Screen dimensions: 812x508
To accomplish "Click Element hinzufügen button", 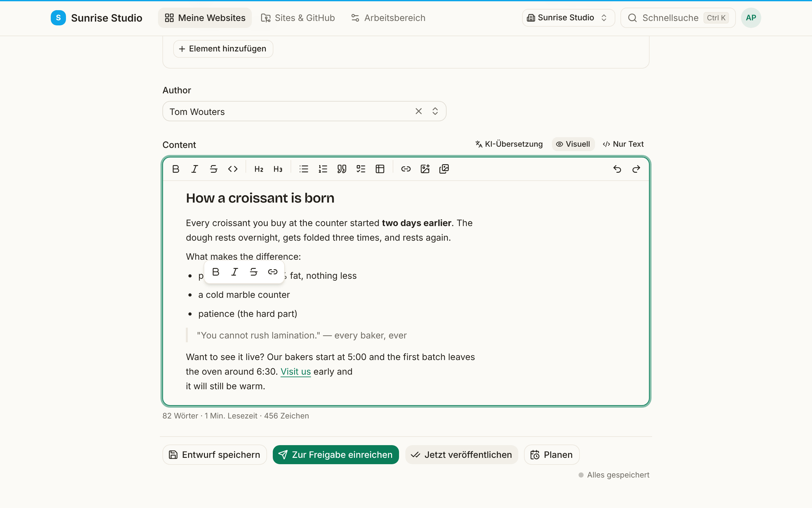I will 223,49.
